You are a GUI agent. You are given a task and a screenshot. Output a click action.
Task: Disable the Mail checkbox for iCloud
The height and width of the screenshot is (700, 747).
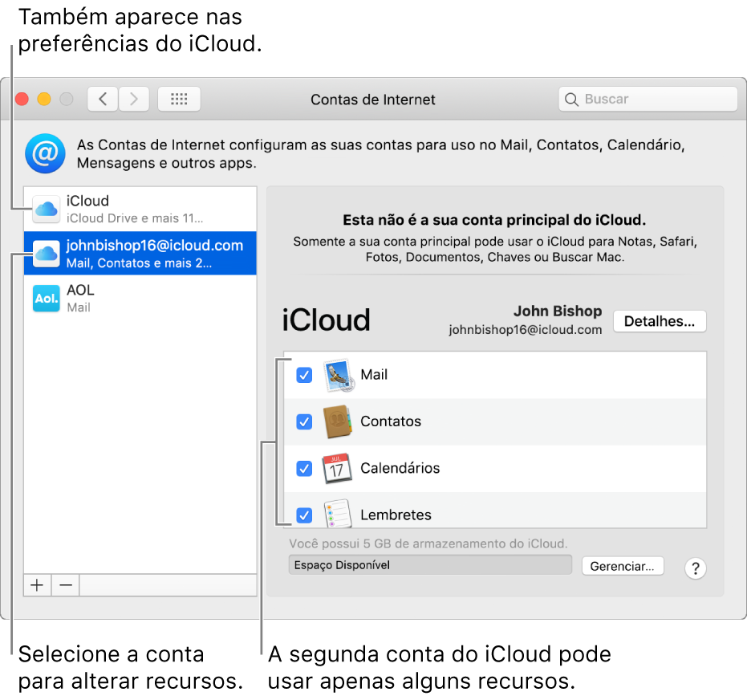click(x=304, y=374)
